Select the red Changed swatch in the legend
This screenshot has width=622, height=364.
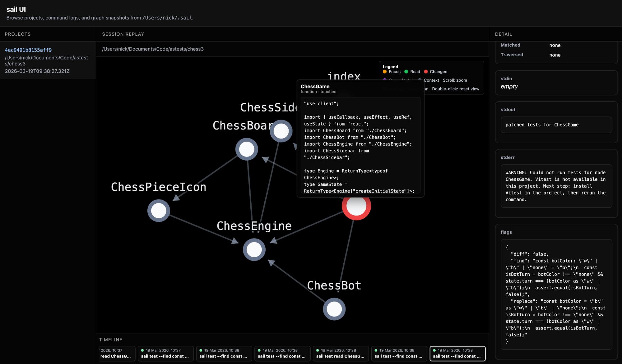[x=426, y=71]
